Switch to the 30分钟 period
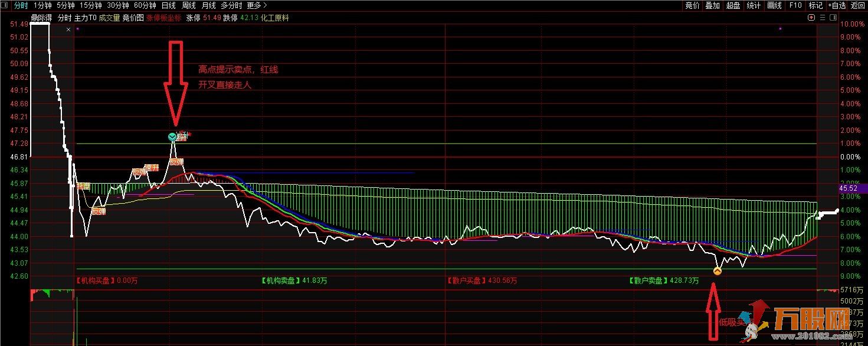Screen dimensions: 868x346 click(117, 5)
